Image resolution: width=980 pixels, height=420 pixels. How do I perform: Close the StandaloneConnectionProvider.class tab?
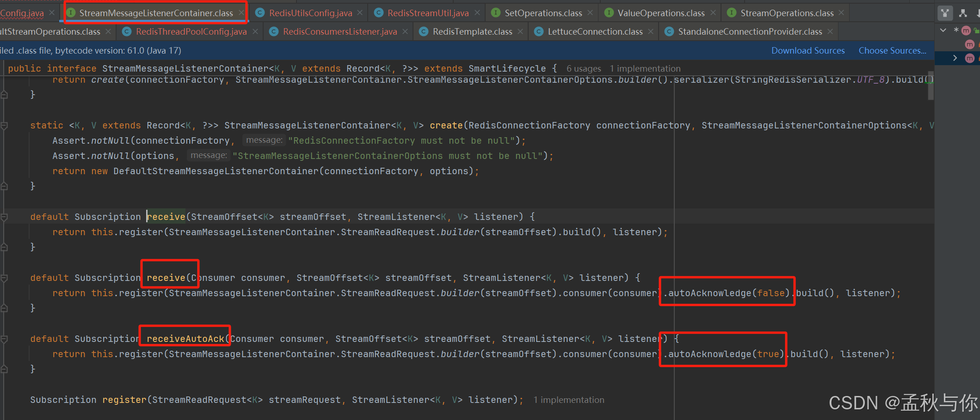coord(830,31)
